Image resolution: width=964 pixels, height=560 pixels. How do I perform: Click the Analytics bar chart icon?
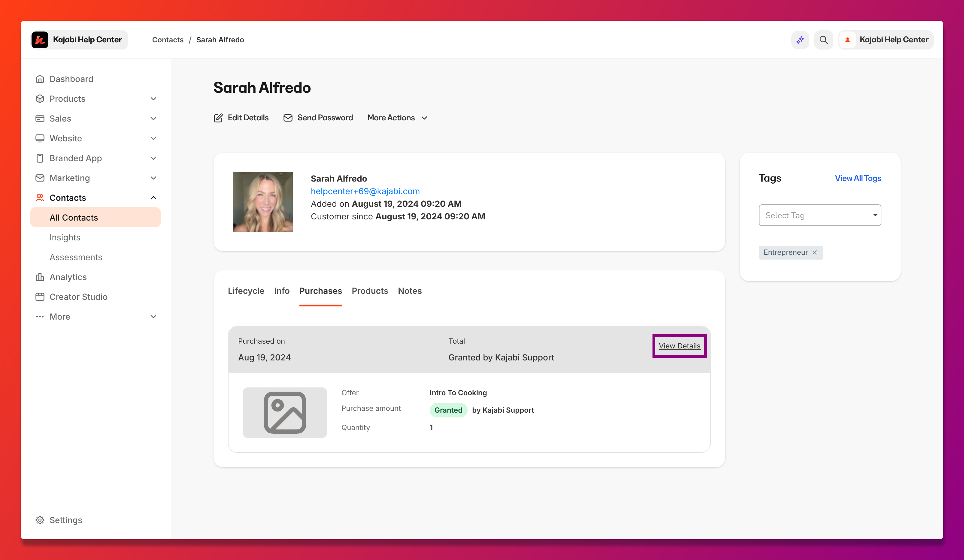click(40, 277)
